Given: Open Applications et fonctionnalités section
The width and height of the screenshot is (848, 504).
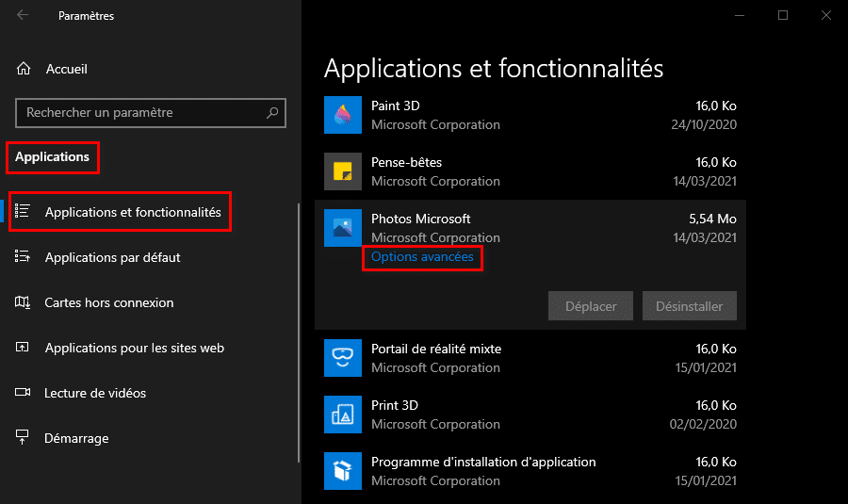Looking at the screenshot, I should (x=132, y=212).
